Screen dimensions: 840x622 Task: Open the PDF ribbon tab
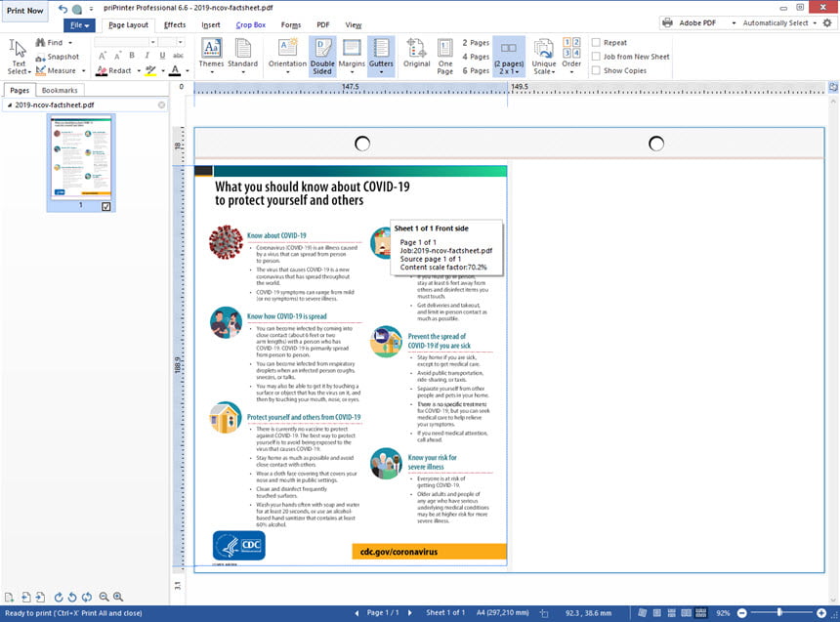[x=323, y=24]
